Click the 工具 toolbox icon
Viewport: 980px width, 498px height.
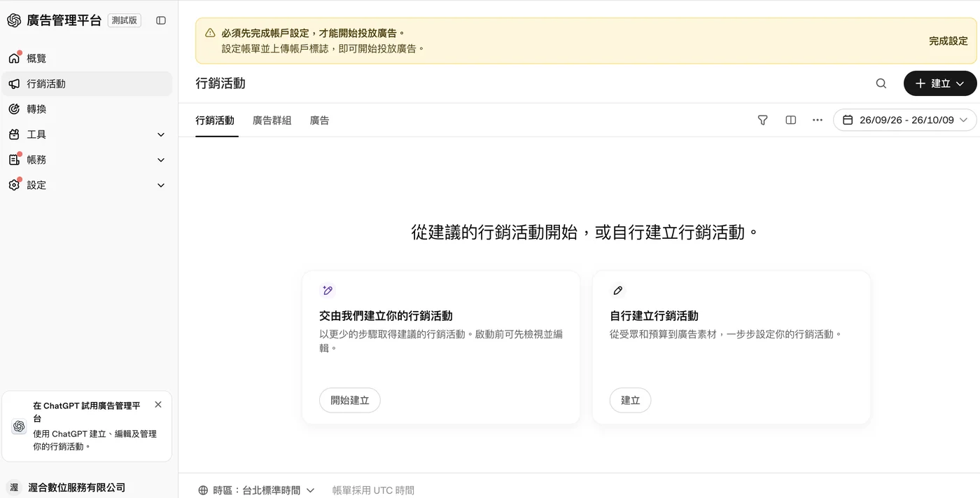tap(14, 134)
